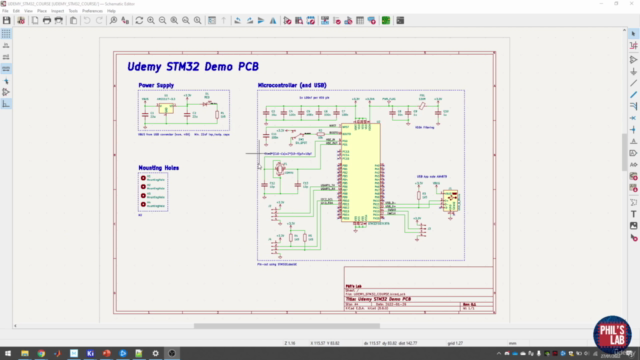Select the wire-to-bus entry tool

(633, 107)
